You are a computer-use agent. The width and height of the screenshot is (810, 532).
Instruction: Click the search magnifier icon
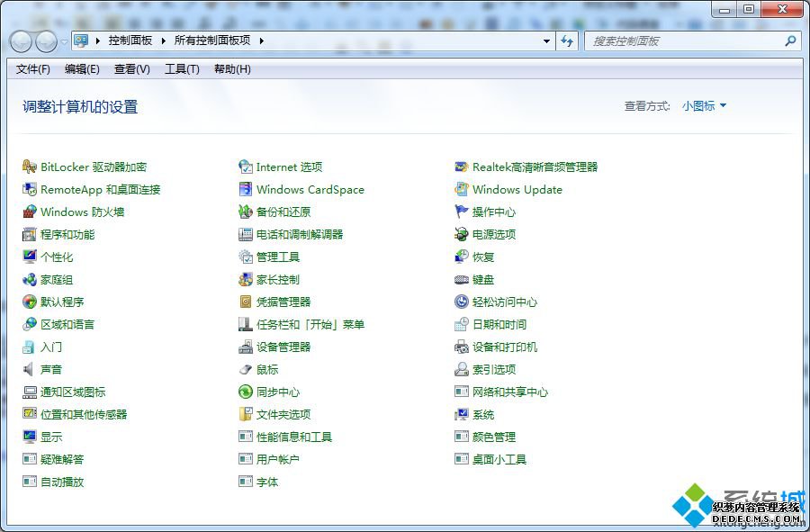click(790, 41)
